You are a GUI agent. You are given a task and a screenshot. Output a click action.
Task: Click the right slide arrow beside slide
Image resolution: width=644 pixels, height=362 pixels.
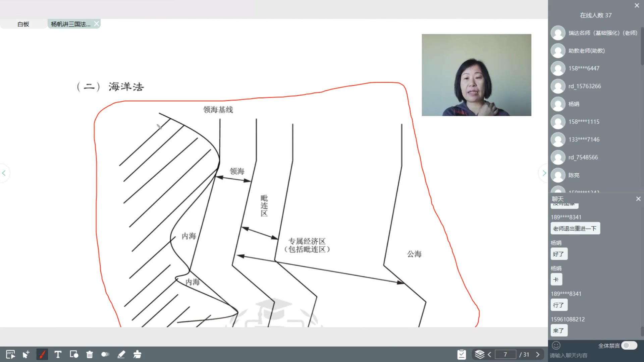tap(544, 173)
